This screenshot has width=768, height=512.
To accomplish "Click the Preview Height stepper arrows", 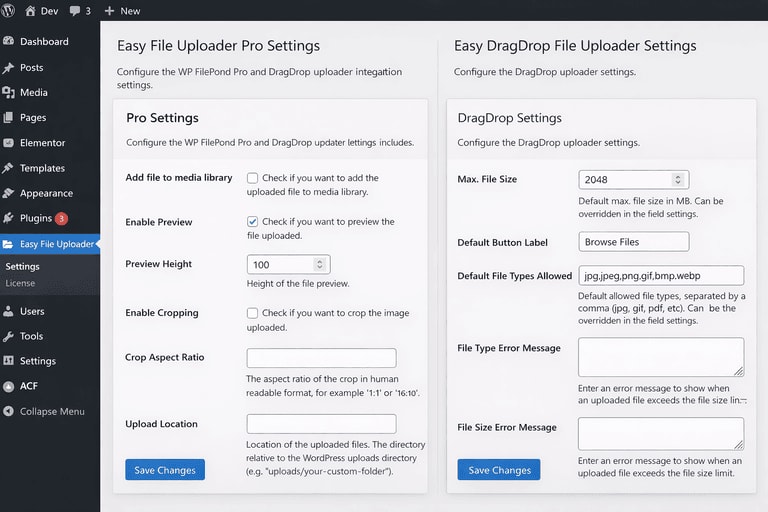I will [319, 264].
